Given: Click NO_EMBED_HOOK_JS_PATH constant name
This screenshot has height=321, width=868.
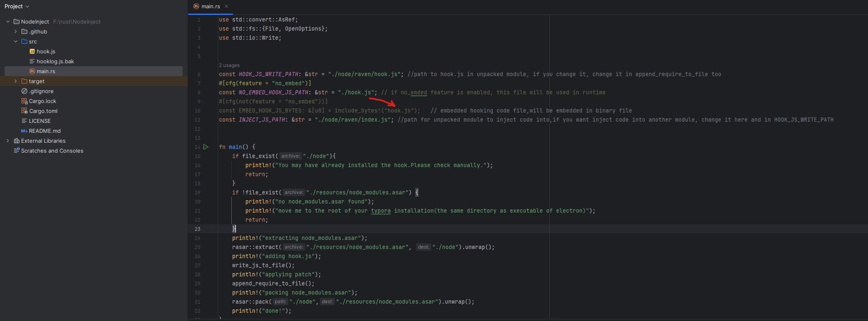Looking at the screenshot, I should [x=273, y=93].
